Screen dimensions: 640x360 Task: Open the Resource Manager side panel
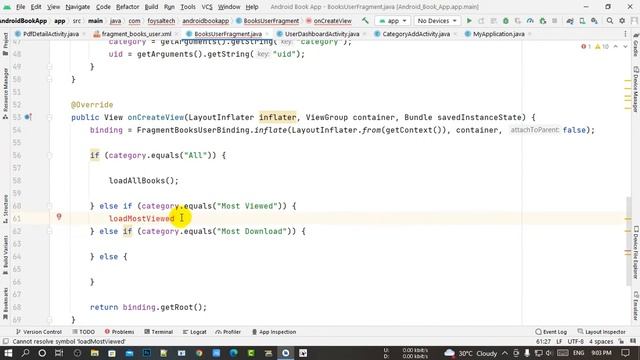pos(5,93)
